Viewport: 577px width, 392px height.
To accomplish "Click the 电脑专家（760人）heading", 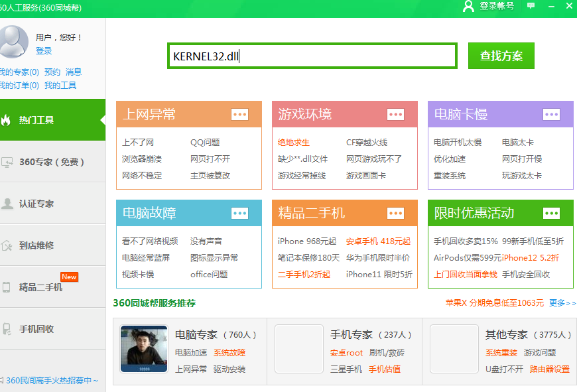I will (216, 334).
